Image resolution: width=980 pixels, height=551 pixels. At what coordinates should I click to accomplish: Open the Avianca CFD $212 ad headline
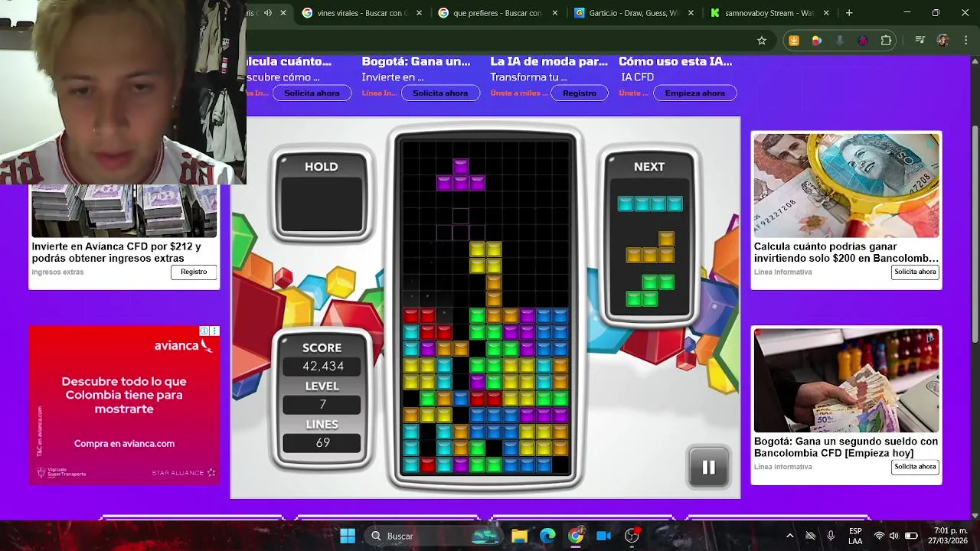[x=116, y=253]
